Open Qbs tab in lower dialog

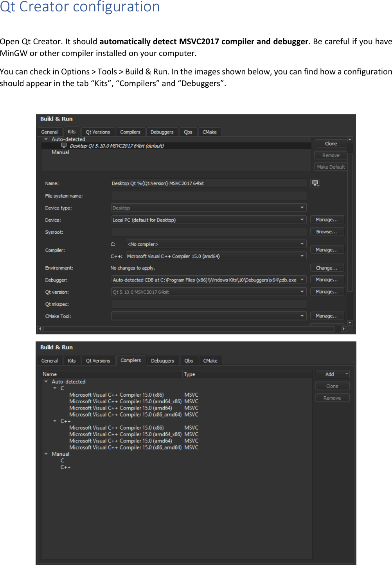tap(189, 361)
